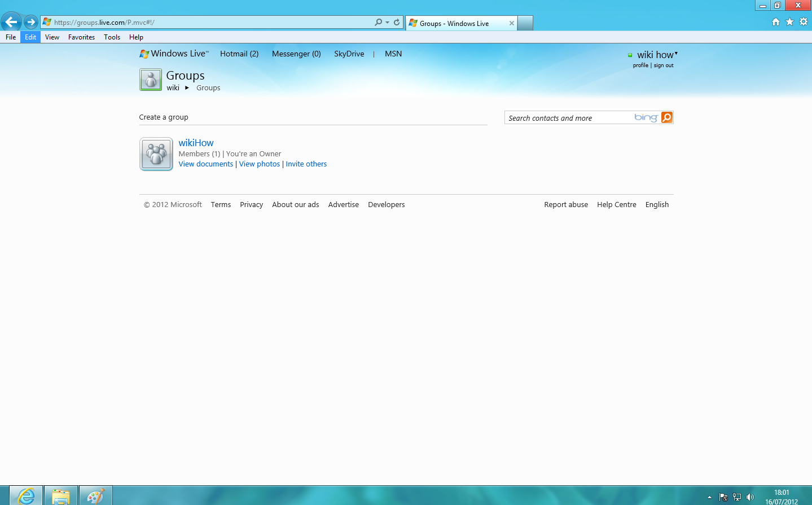Screen dimensions: 812x505
Task: Click the Groups profile picture icon
Action: pyautogui.click(x=151, y=80)
